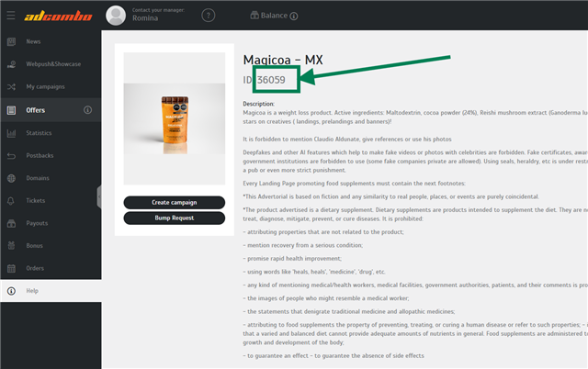Click the Webpush&Showcase sidebar icon
588x369 pixels.
click(x=11, y=64)
